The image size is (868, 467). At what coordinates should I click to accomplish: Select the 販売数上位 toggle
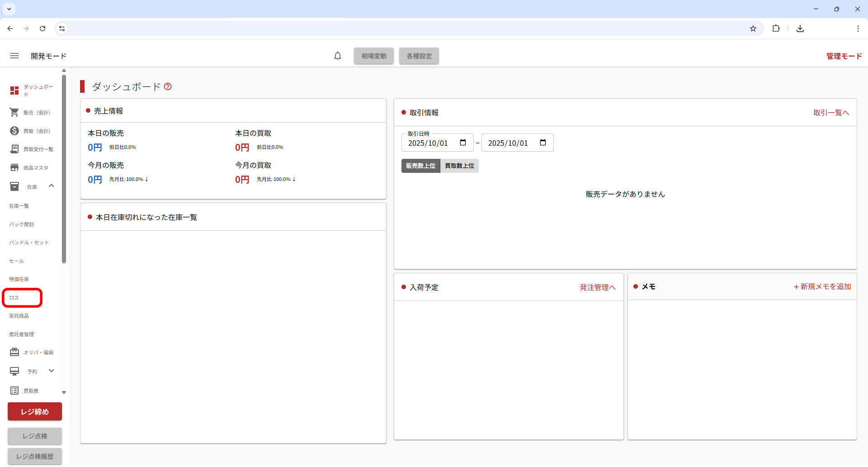click(420, 166)
